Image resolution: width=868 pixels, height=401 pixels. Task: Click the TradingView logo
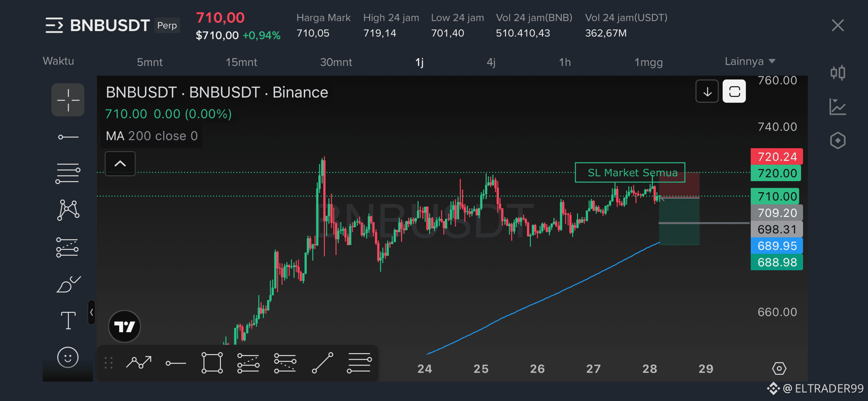click(x=124, y=326)
